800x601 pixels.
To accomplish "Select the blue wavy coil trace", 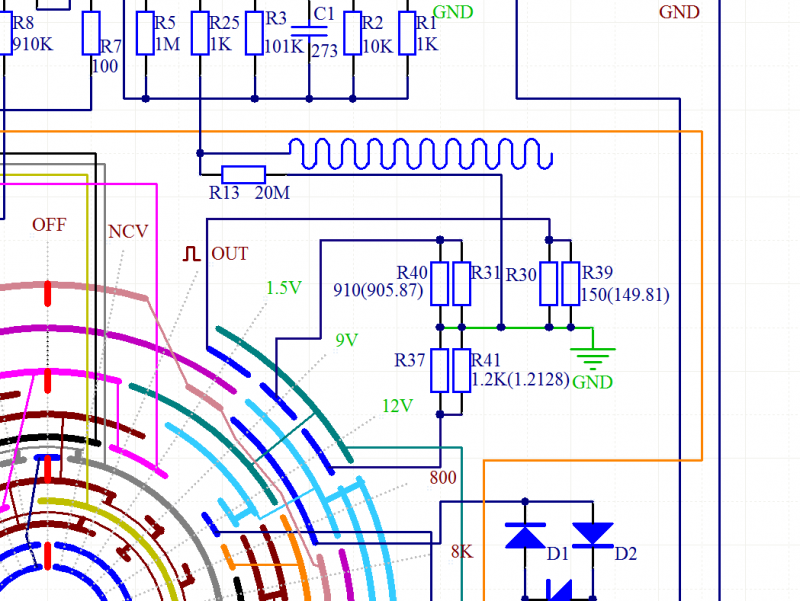I will (x=420, y=154).
